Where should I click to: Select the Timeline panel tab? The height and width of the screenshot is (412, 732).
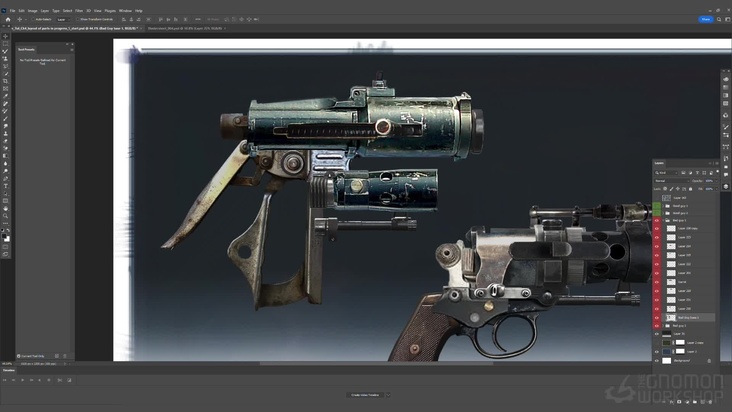[x=9, y=370]
